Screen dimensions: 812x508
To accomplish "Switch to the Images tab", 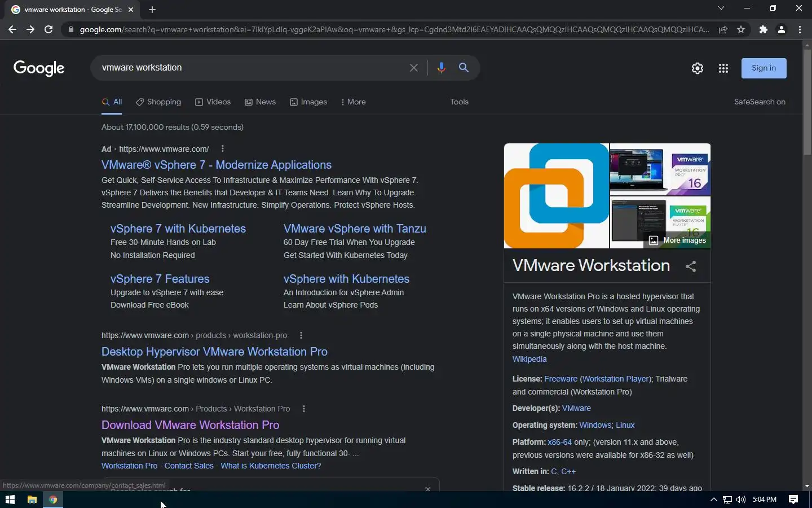I will (308, 102).
